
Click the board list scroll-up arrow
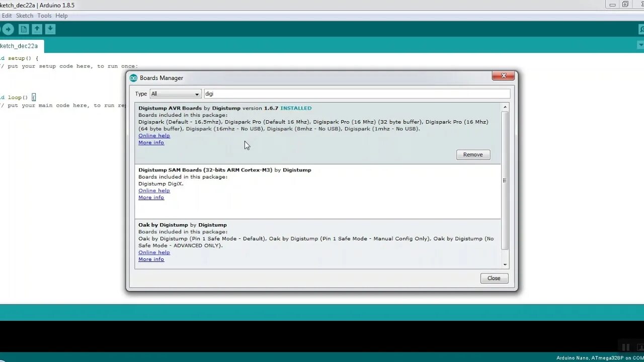(505, 107)
